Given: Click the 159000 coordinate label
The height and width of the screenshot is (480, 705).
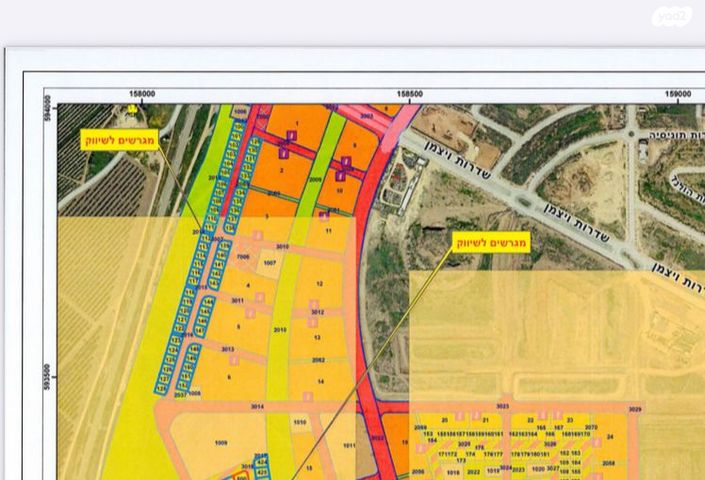Looking at the screenshot, I should click(678, 95).
